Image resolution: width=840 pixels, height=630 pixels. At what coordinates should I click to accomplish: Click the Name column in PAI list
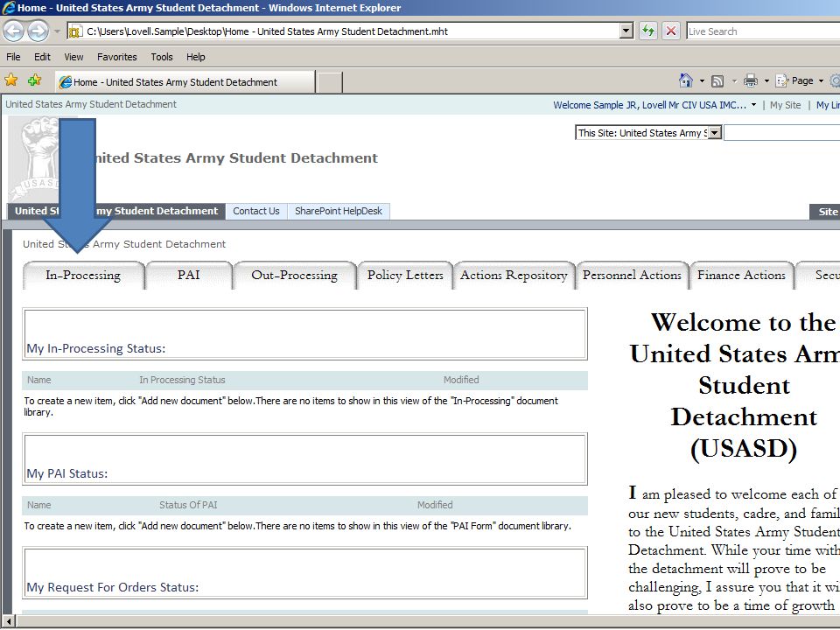pyautogui.click(x=39, y=505)
